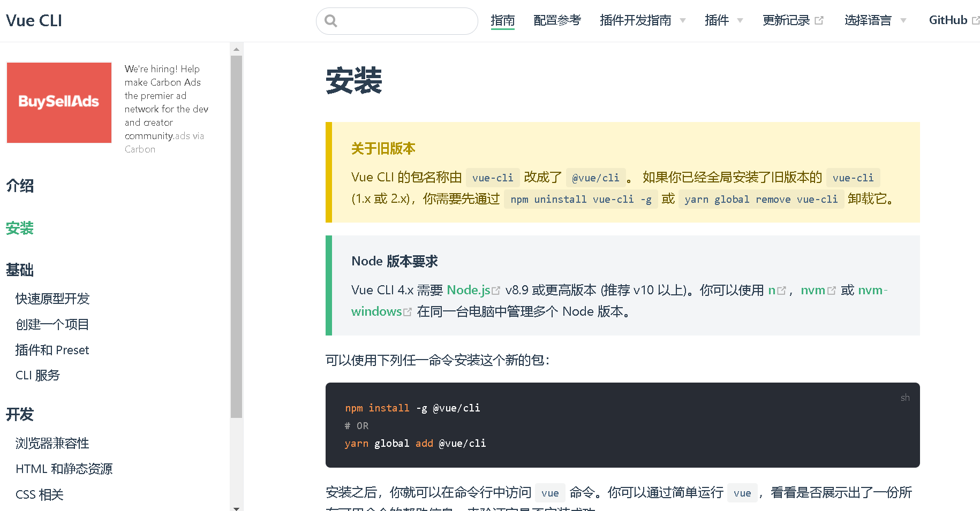Expand the 插件开发指南 dropdown
The height and width of the screenshot is (511, 980).
click(x=643, y=20)
